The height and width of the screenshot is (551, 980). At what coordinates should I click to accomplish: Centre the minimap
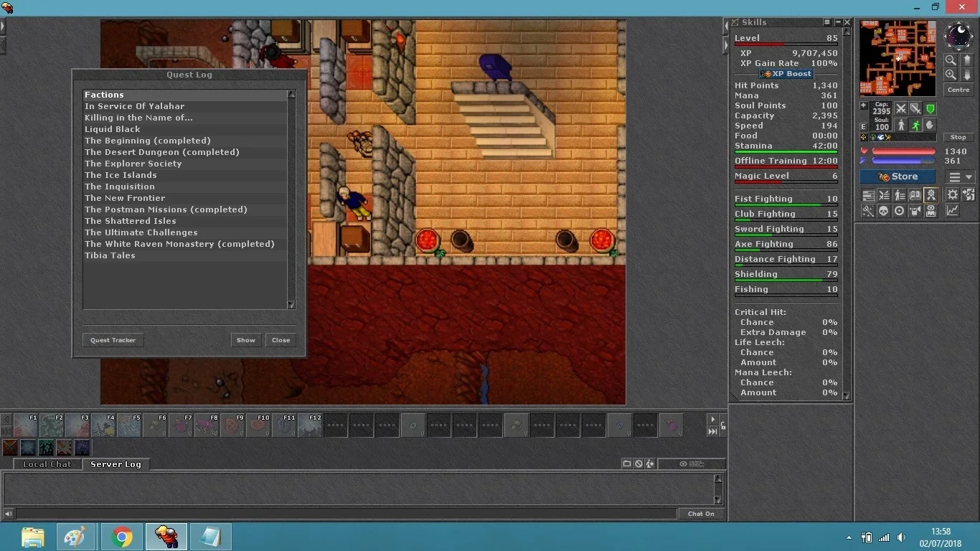[958, 90]
